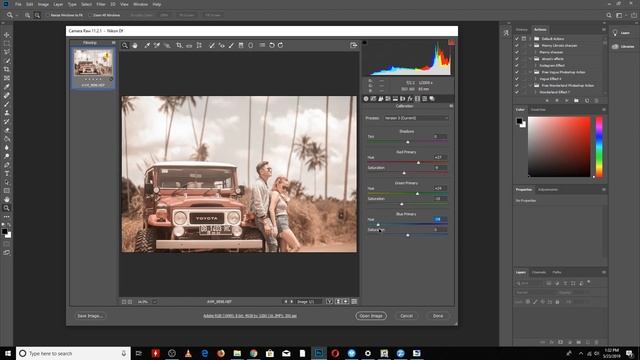The width and height of the screenshot is (640, 360).
Task: Click the Red Primary Hue slider handle
Action: click(x=418, y=162)
